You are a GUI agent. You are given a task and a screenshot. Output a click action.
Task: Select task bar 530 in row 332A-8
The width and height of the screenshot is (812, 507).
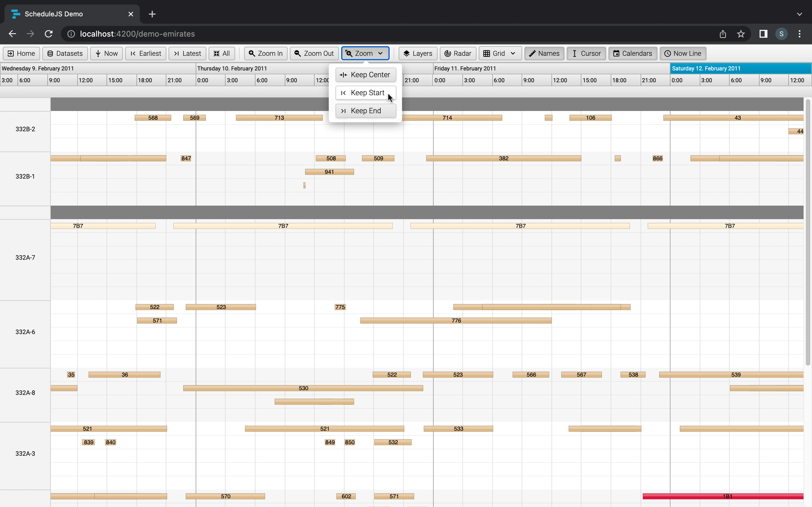tap(303, 388)
